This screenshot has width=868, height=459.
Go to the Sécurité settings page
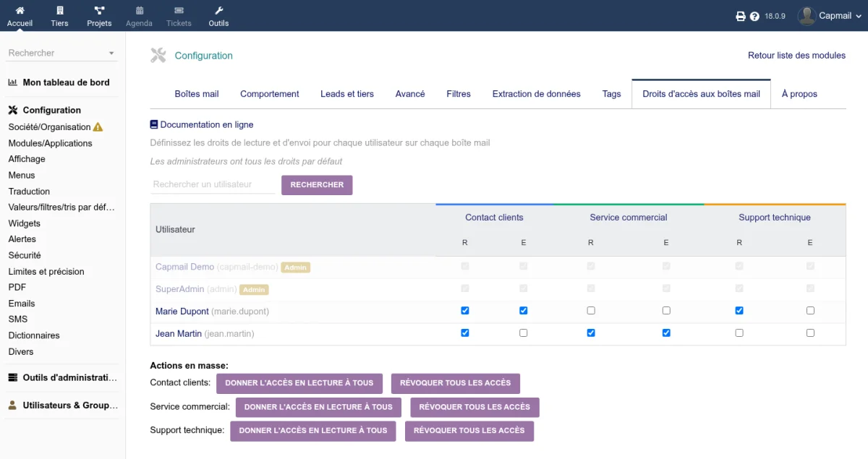pyautogui.click(x=25, y=255)
